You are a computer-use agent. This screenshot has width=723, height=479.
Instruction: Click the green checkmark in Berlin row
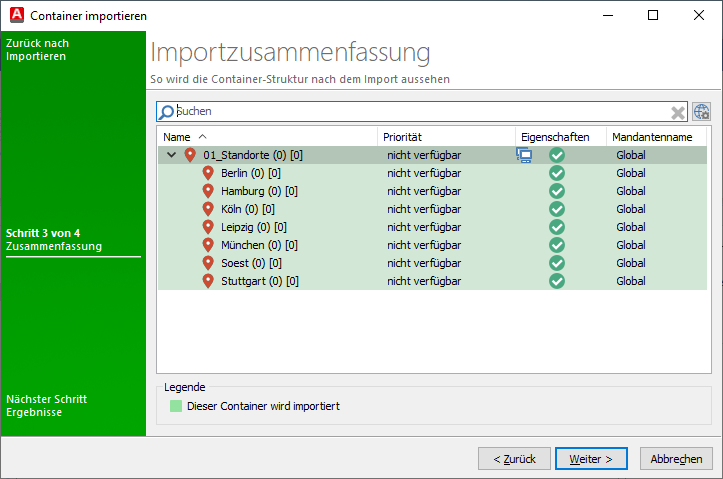click(557, 173)
